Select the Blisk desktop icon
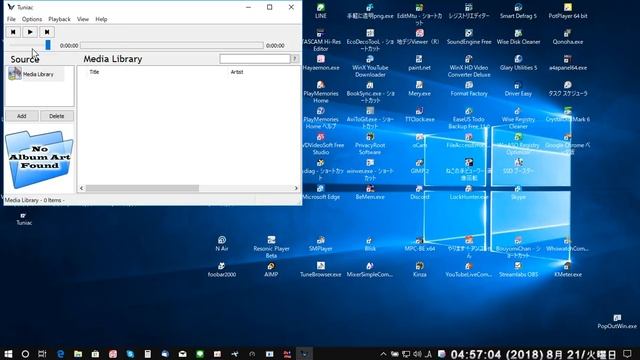This screenshot has width=640, height=360. pos(370,244)
